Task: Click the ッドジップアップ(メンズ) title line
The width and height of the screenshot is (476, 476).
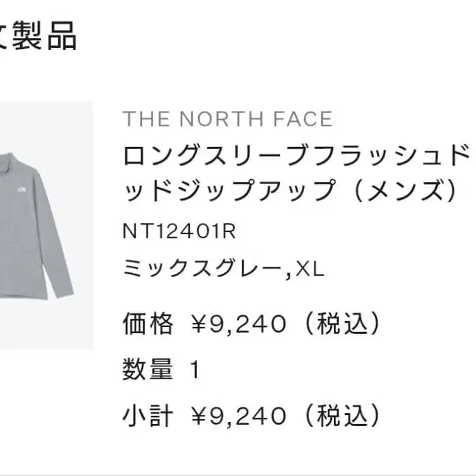Action: (290, 190)
